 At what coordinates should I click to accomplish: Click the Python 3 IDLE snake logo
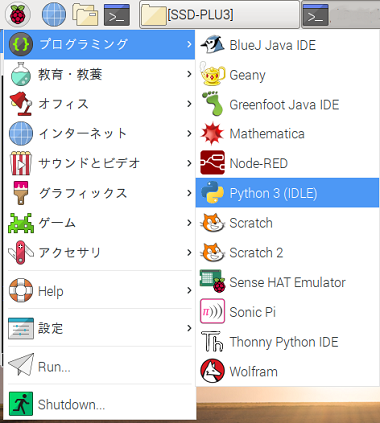tap(212, 193)
